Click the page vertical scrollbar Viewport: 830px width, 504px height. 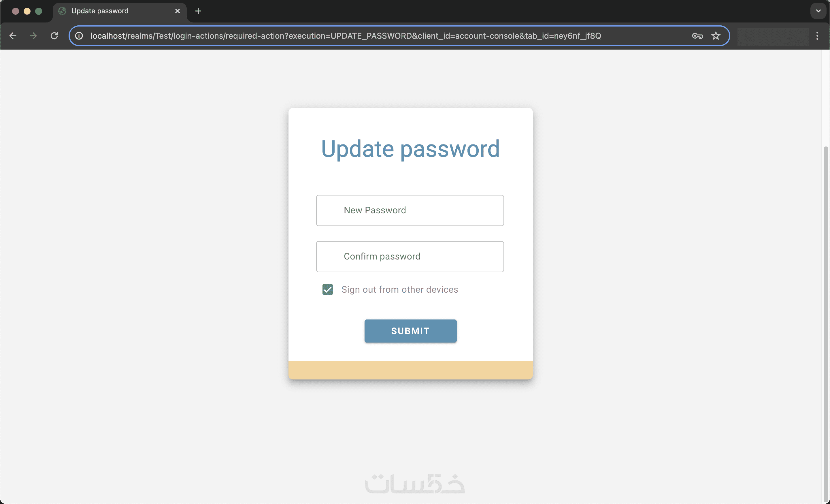[x=825, y=324]
